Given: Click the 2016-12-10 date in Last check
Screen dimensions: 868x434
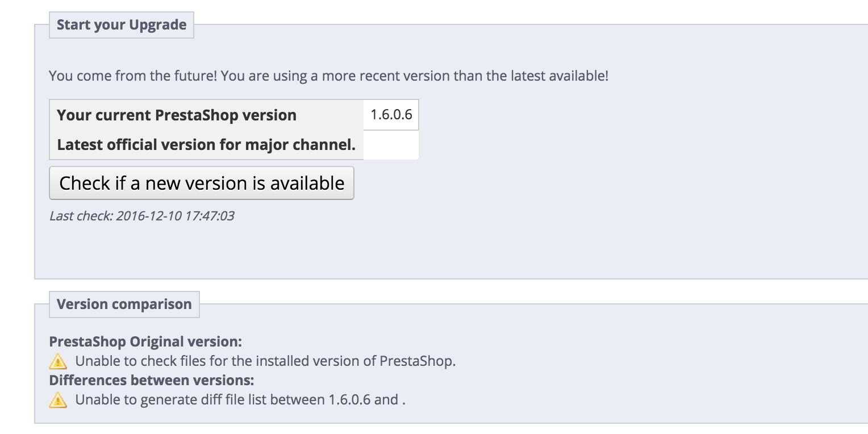Looking at the screenshot, I should point(149,216).
